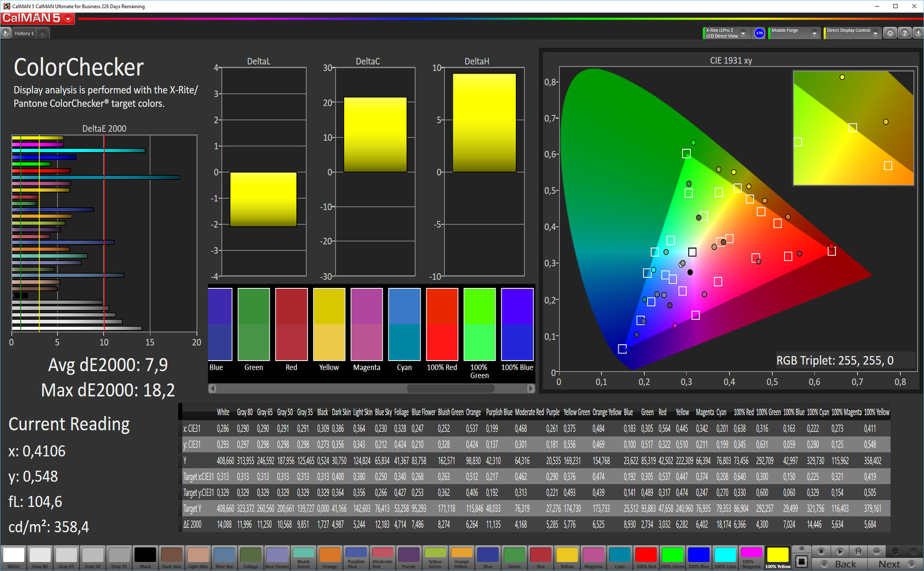Collapse side panel with left arrow icon
This screenshot has height=571, width=924.
(918, 33)
